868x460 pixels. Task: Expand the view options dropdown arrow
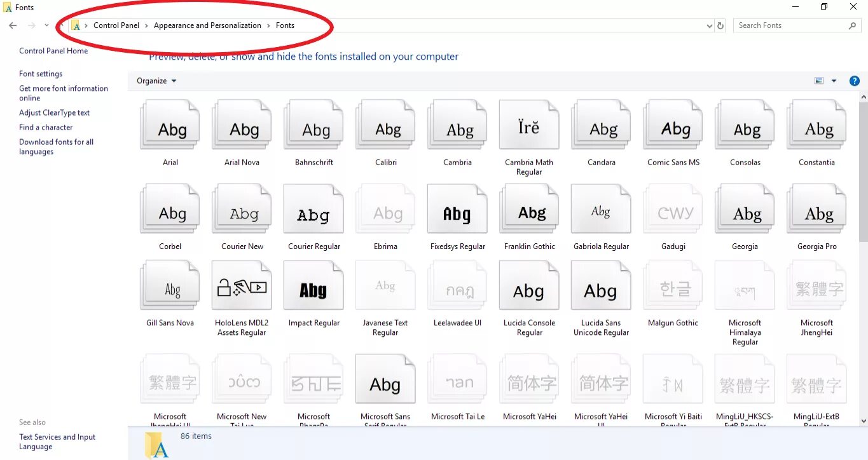tap(834, 81)
